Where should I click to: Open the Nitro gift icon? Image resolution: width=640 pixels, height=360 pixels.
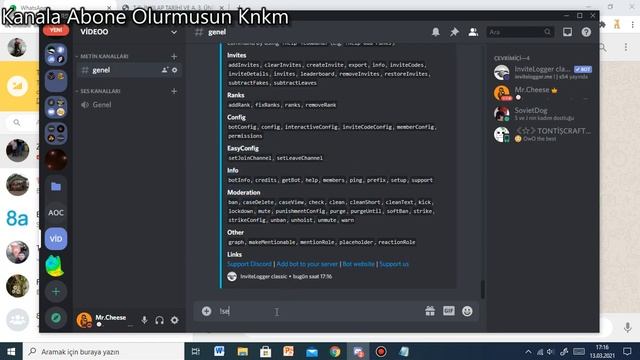point(430,311)
